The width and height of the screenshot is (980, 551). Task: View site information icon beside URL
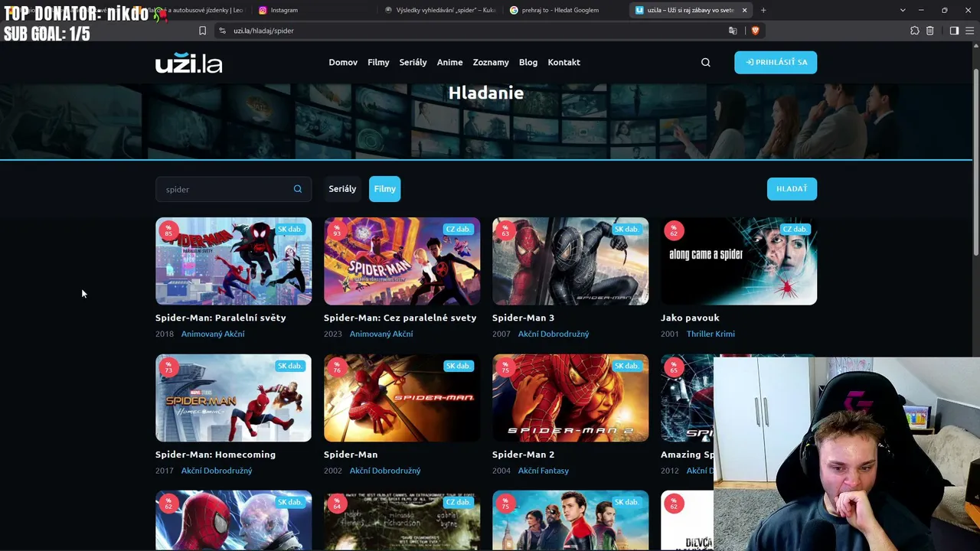click(x=222, y=31)
